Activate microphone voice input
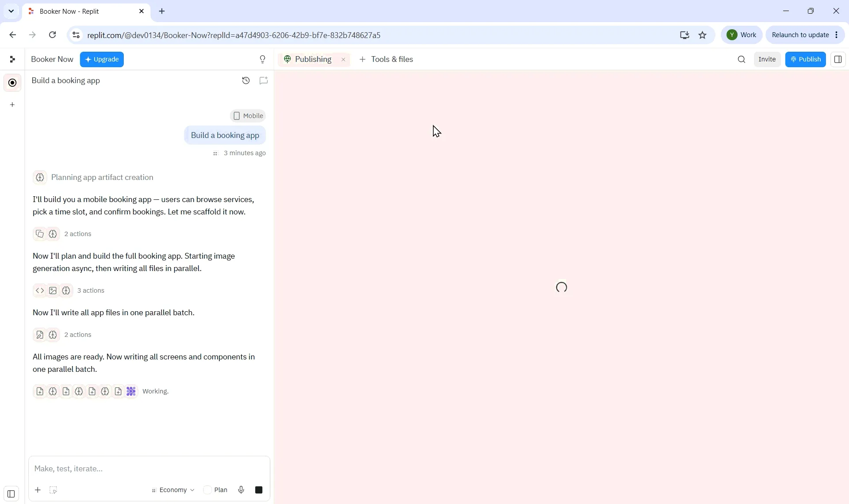The image size is (849, 504). pos(241,490)
